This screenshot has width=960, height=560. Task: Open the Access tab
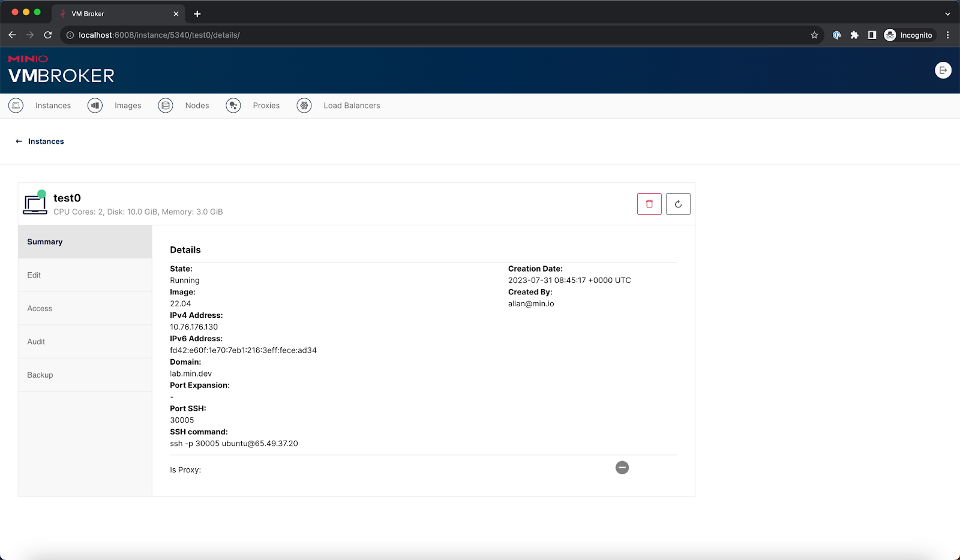coord(40,308)
